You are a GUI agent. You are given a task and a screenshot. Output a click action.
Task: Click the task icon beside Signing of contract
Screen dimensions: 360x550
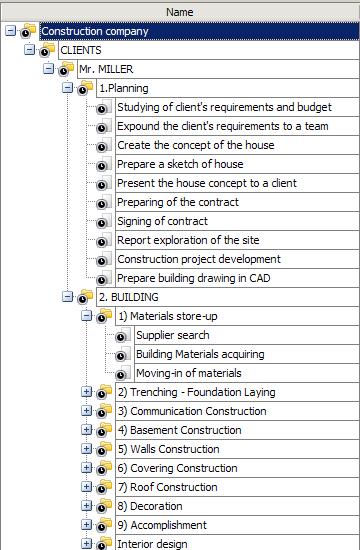(105, 221)
